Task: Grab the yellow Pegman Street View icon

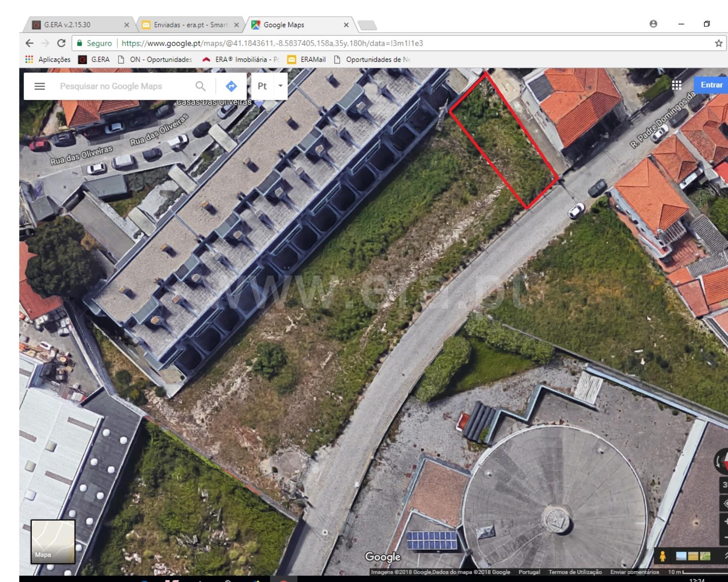Action: coord(662,556)
